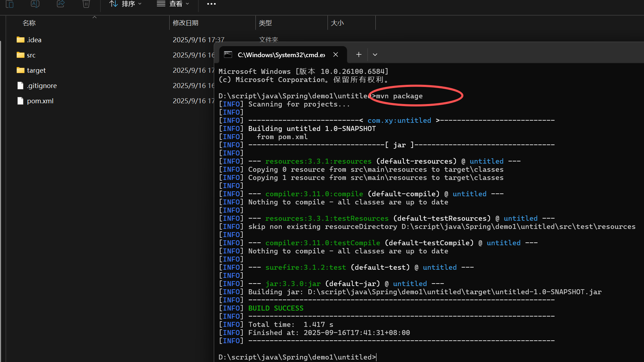This screenshot has height=362, width=644.
Task: Select the .idea folder
Action: [34, 40]
